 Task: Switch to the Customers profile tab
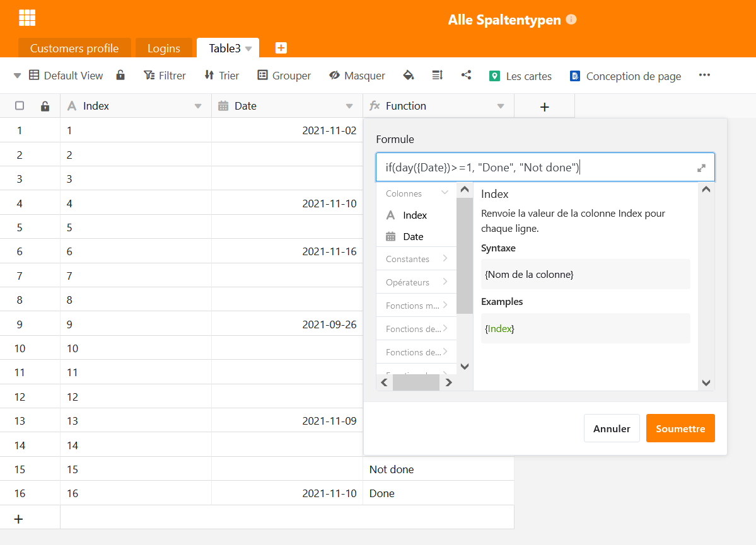pyautogui.click(x=74, y=49)
